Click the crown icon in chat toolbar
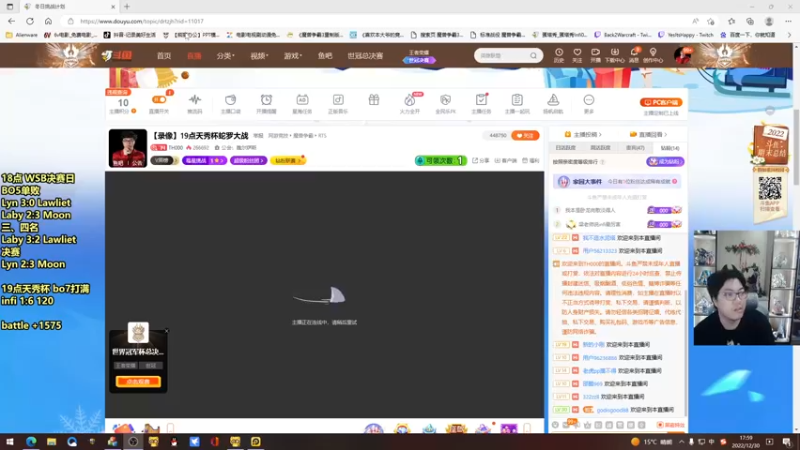 587,424
